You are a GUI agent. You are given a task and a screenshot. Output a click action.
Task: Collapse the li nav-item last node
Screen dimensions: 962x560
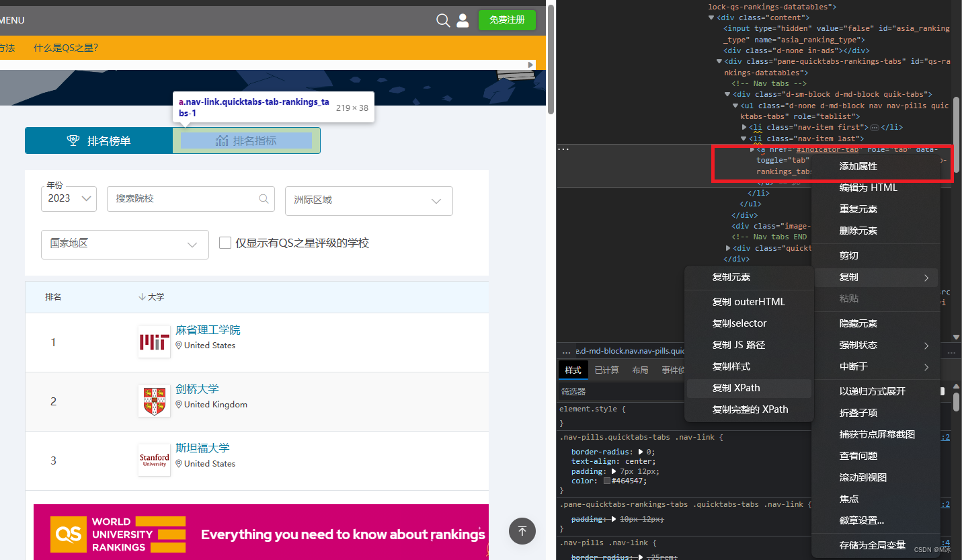point(744,138)
